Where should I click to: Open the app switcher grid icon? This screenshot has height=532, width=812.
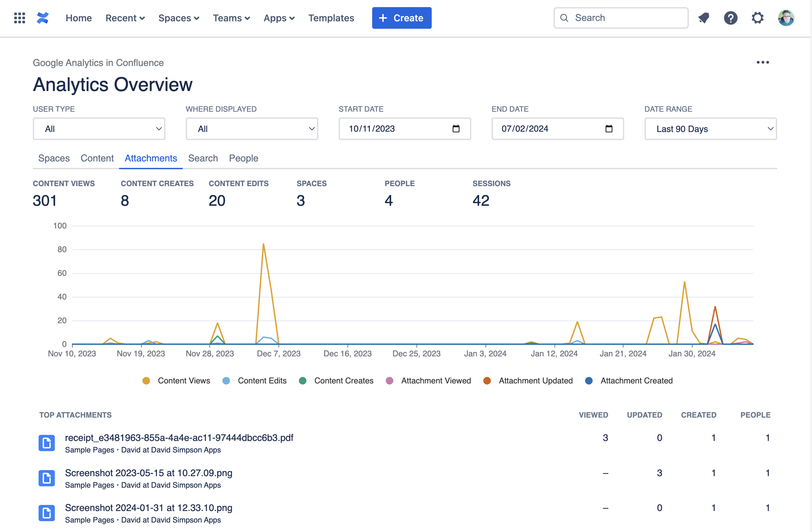(x=19, y=18)
